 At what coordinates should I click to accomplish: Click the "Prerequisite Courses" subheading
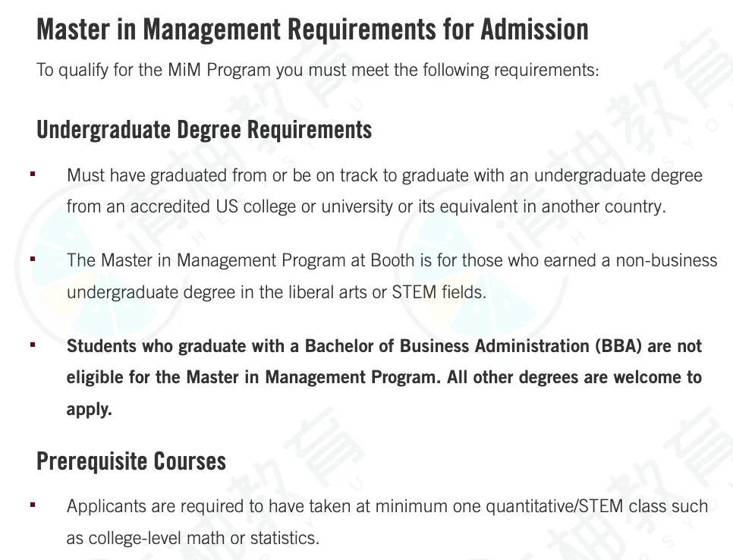pyautogui.click(x=131, y=461)
